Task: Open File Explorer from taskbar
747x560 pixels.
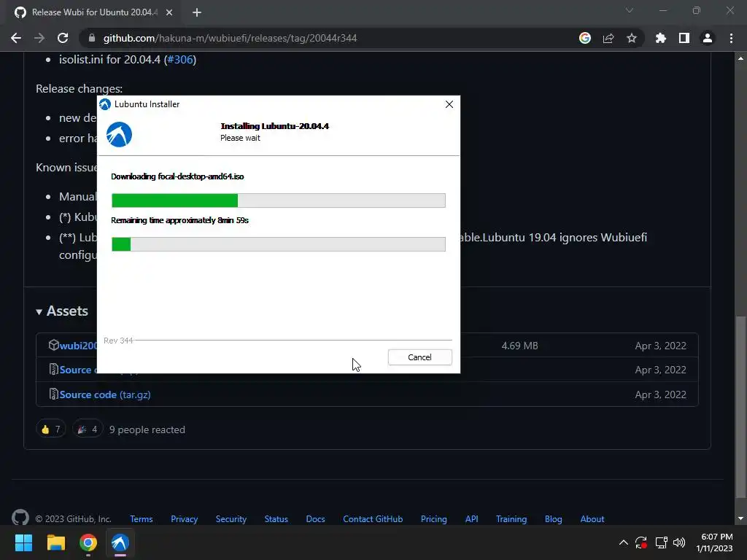Action: [x=55, y=542]
